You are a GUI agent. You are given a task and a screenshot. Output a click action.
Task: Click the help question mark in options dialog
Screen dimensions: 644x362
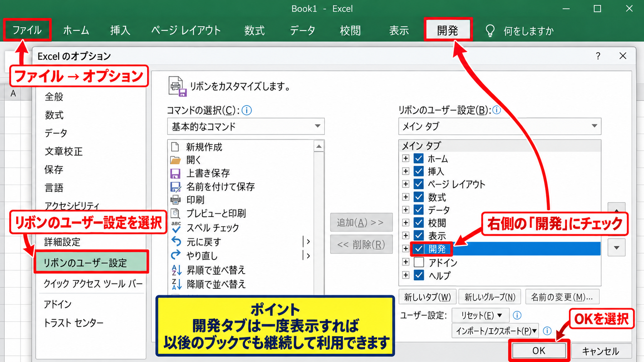(598, 56)
